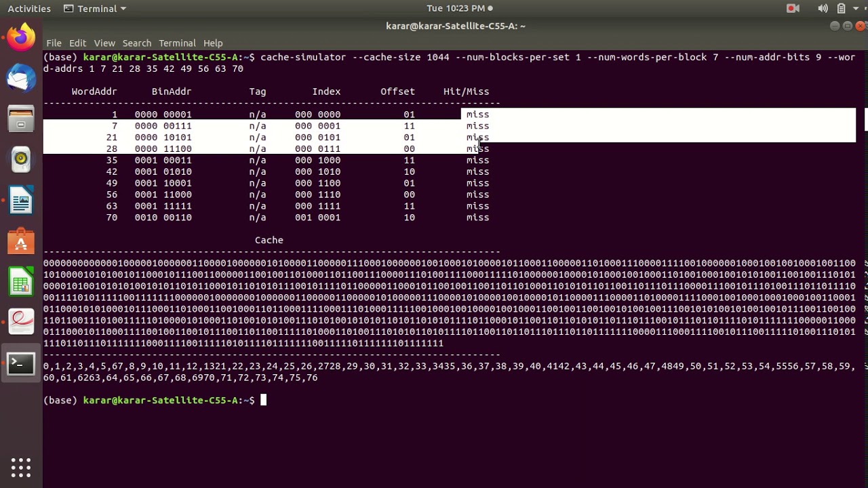Expand the system menu arrow
The height and width of the screenshot is (488, 868).
[x=856, y=9]
